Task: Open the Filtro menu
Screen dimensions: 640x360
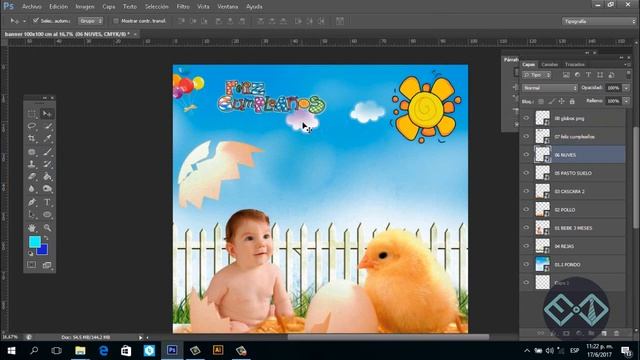Action: pos(183,7)
